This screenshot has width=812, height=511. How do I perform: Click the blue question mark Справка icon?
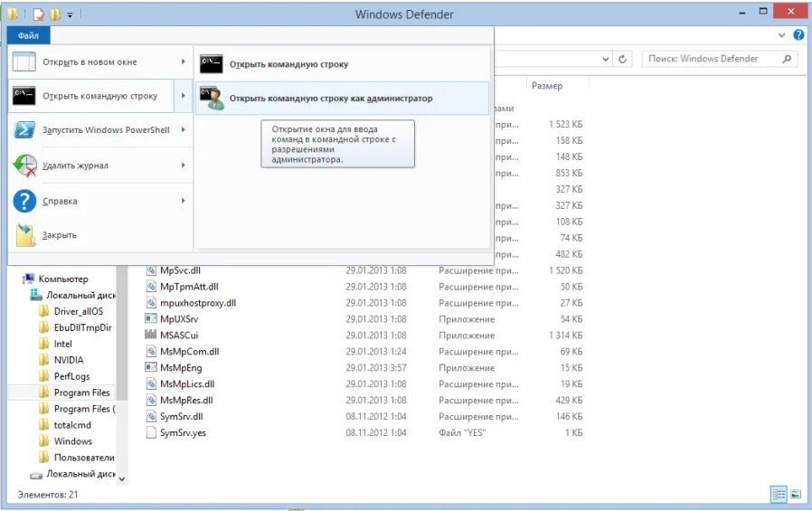click(x=24, y=201)
